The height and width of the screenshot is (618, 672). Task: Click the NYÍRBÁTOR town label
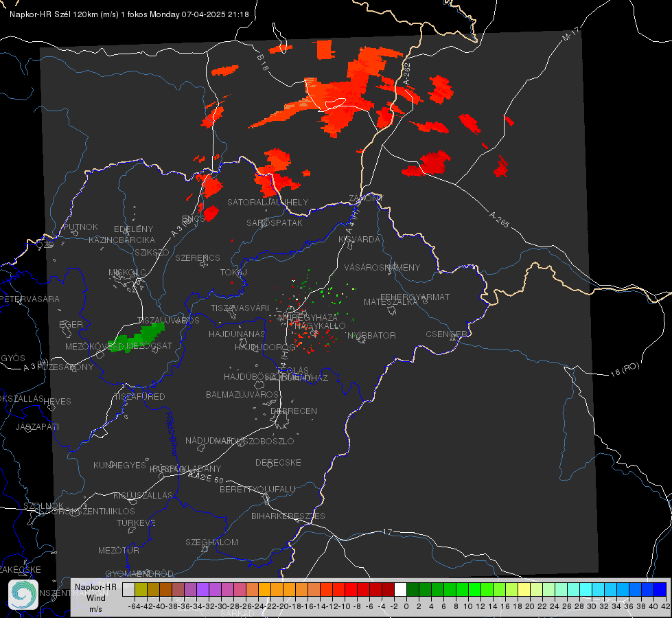click(x=371, y=335)
